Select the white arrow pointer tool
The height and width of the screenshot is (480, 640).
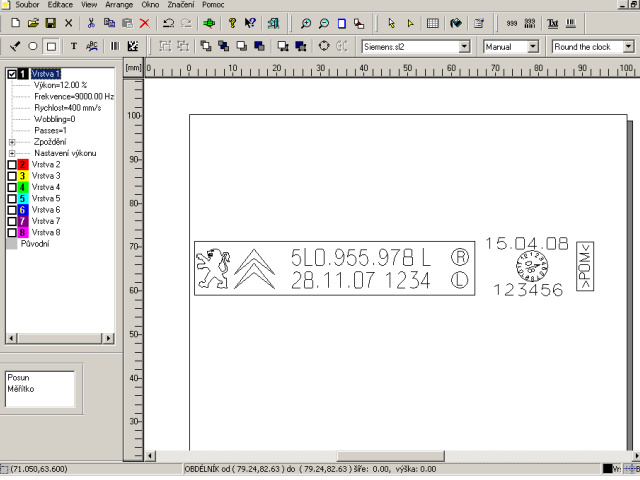[x=391, y=23]
